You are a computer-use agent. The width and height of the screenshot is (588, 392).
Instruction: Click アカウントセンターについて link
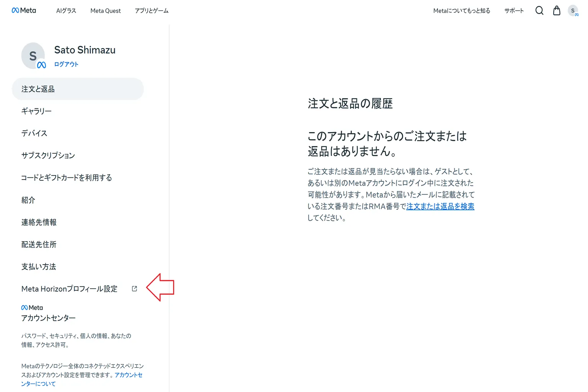[x=82, y=379]
